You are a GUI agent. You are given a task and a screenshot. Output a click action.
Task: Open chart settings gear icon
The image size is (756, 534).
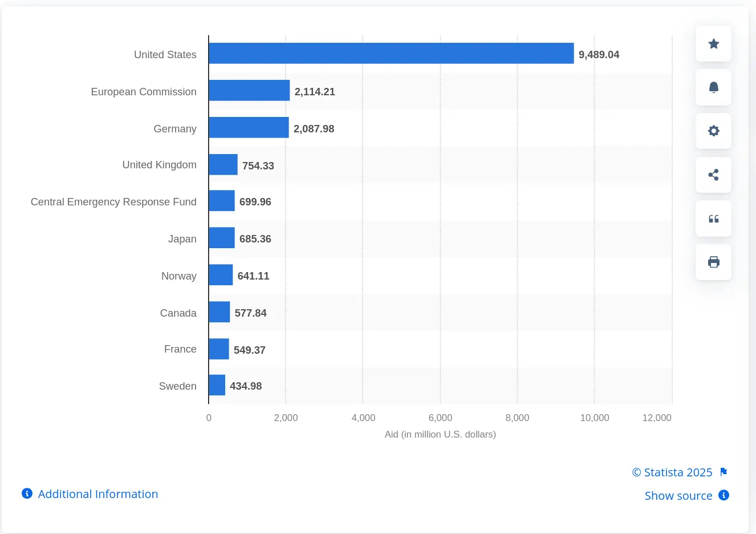point(713,131)
